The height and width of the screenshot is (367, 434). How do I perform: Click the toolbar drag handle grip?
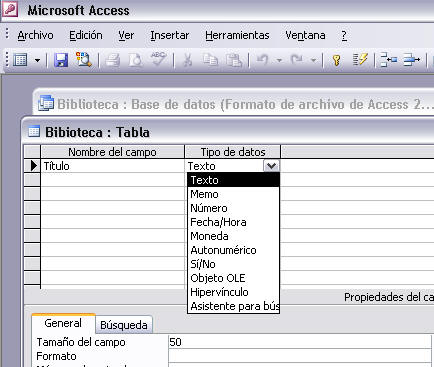[7, 60]
